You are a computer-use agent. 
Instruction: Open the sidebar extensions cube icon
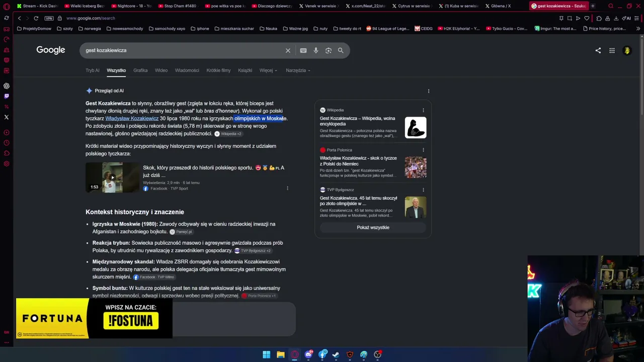tap(6, 153)
